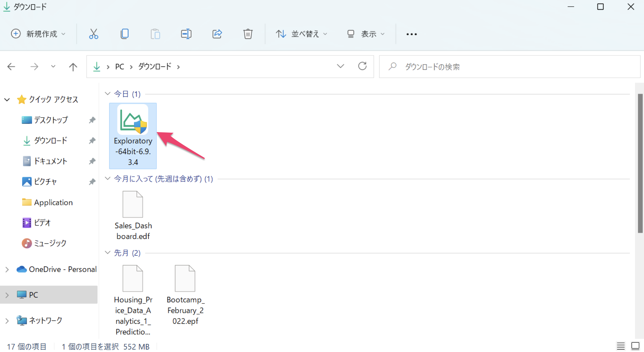The width and height of the screenshot is (644, 352).
Task: Click PC in the breadcrumb path
Action: pos(120,67)
